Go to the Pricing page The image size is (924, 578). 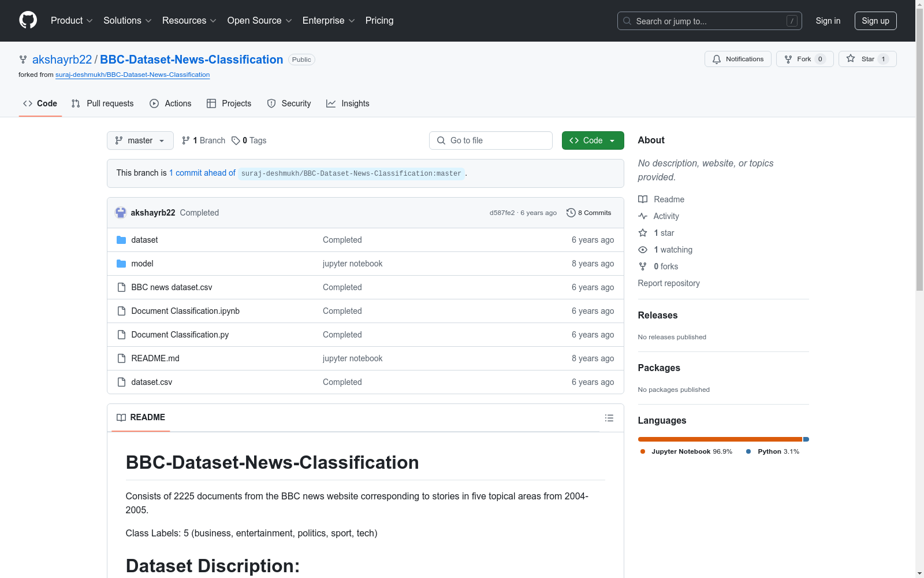379,20
